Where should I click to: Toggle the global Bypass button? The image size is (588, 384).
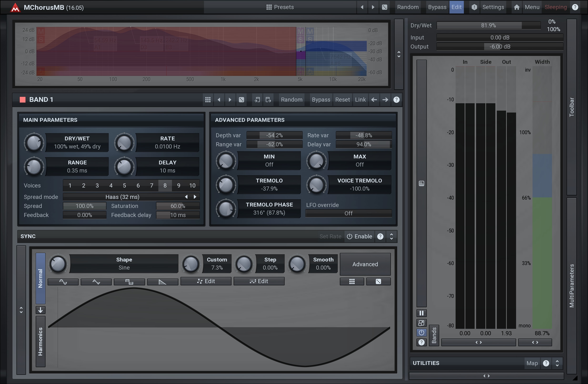(x=437, y=7)
